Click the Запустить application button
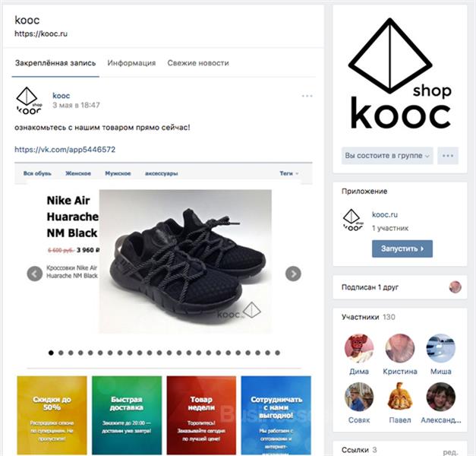 (402, 249)
